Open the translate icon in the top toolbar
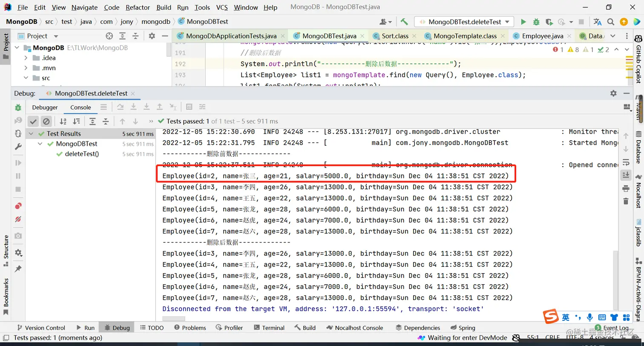 pos(598,22)
